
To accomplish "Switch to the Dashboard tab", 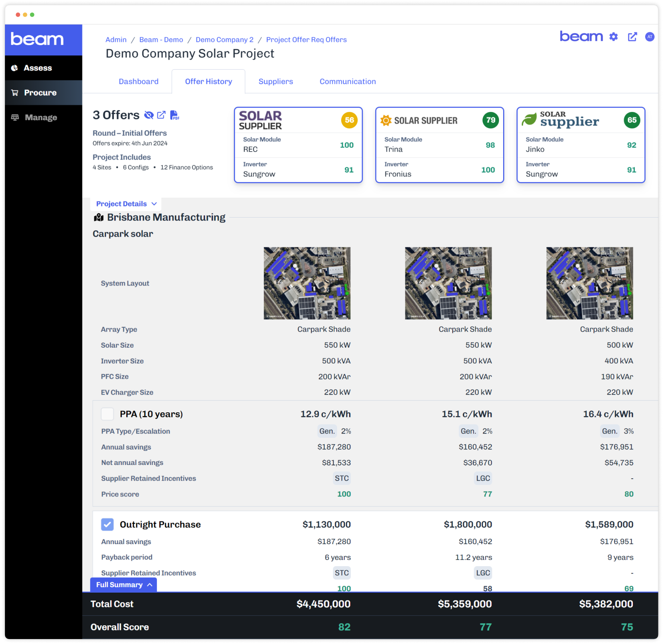I will point(139,82).
